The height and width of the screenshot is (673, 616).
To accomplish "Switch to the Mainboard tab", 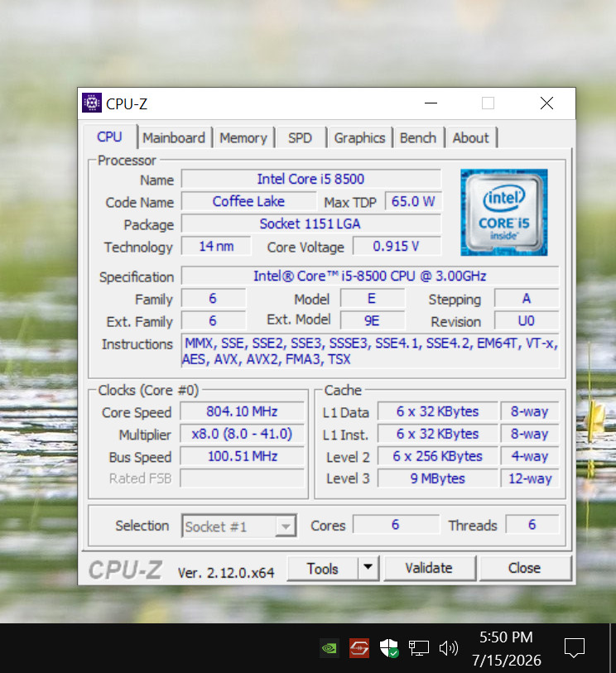I will 174,137.
